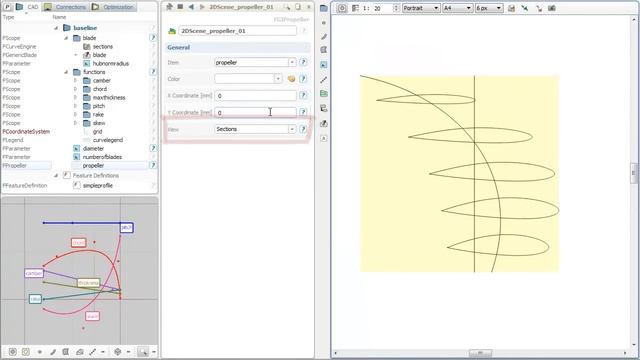This screenshot has width=640, height=360.
Task: Click the General section header
Action: click(238, 47)
